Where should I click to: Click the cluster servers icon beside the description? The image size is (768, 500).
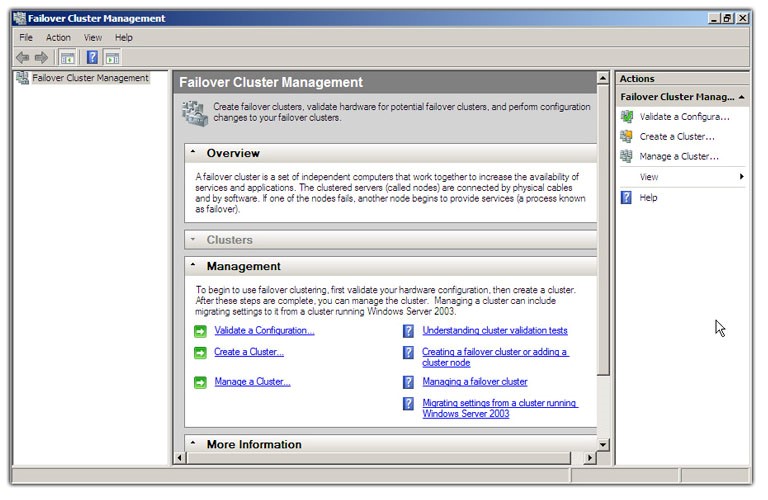[x=195, y=113]
